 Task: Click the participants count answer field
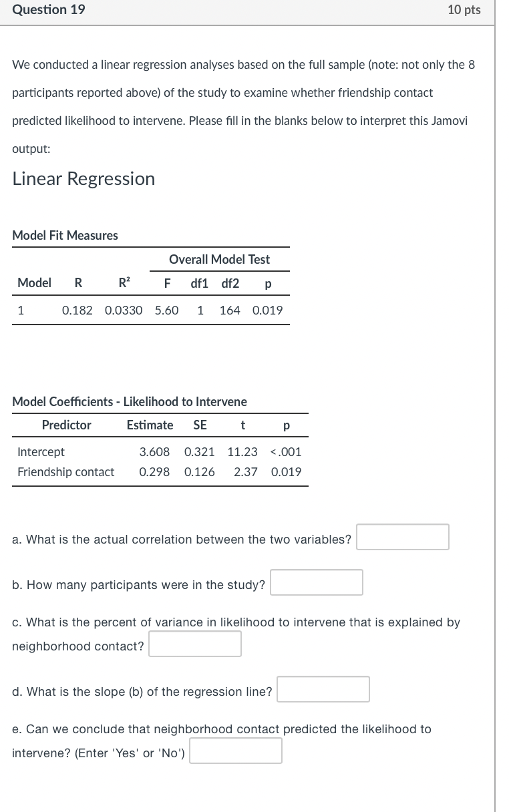tap(316, 582)
